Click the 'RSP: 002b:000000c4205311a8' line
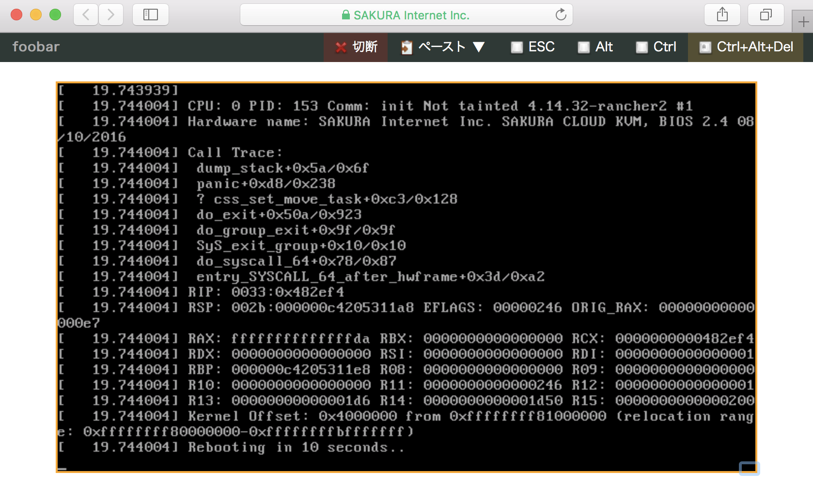813x504 pixels. click(406, 315)
